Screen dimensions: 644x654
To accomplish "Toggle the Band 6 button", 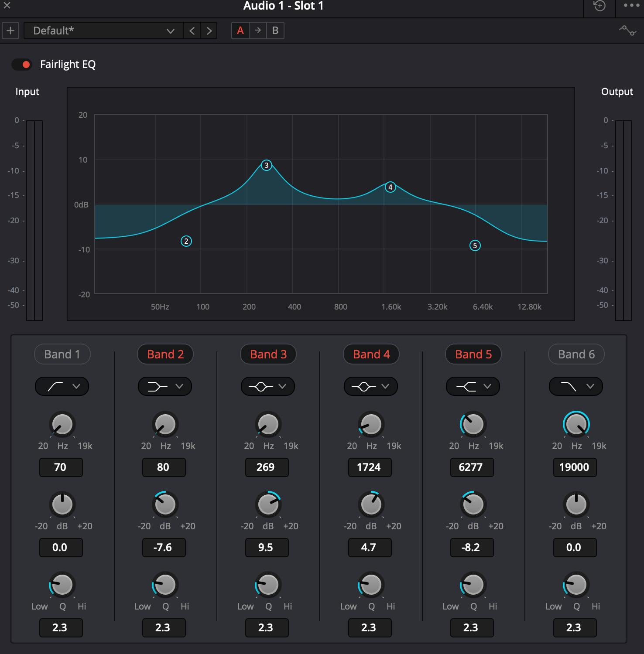I will click(x=576, y=354).
